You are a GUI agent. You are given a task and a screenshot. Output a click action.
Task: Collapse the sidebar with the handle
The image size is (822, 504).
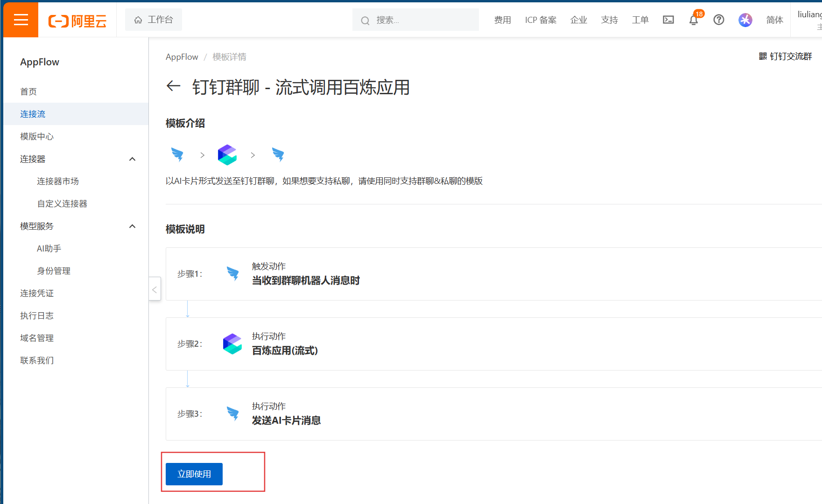point(155,289)
